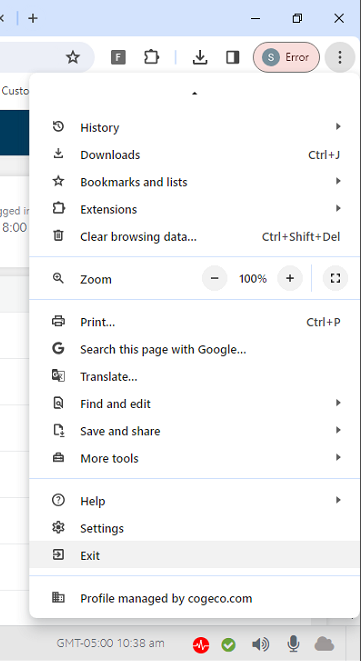Open a new tab with plus button
This screenshot has height=661, width=361.
[32, 19]
